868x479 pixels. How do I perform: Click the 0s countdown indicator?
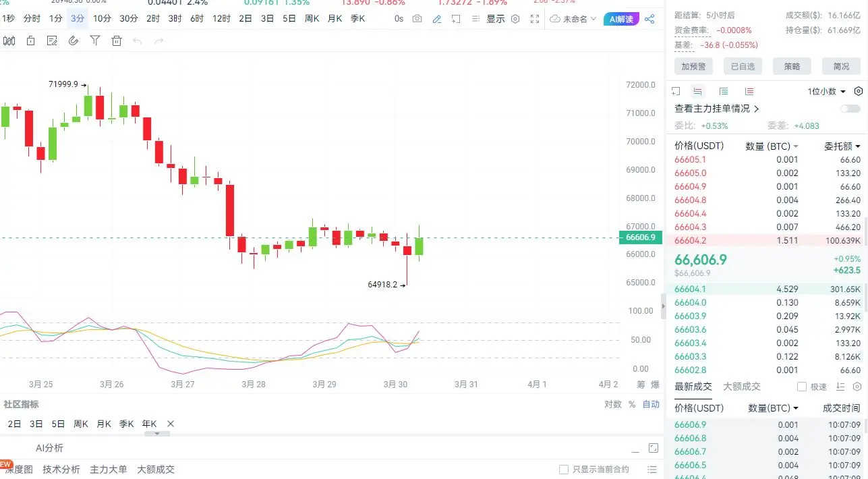tap(399, 19)
